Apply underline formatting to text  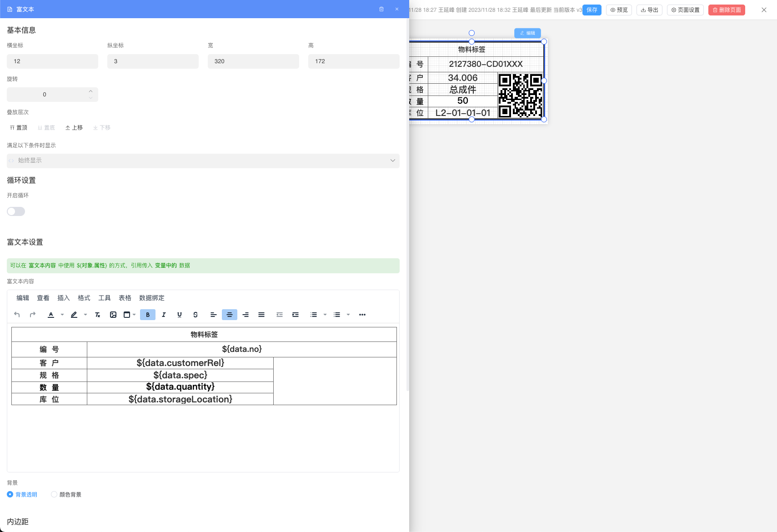tap(180, 315)
